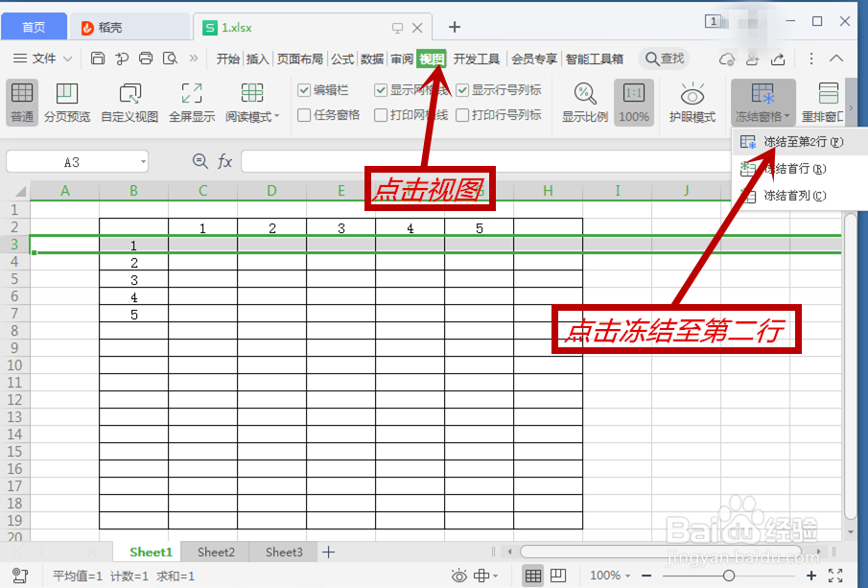
Task: Click the horizontal scrollbar near sheet tabs
Action: pos(662,552)
